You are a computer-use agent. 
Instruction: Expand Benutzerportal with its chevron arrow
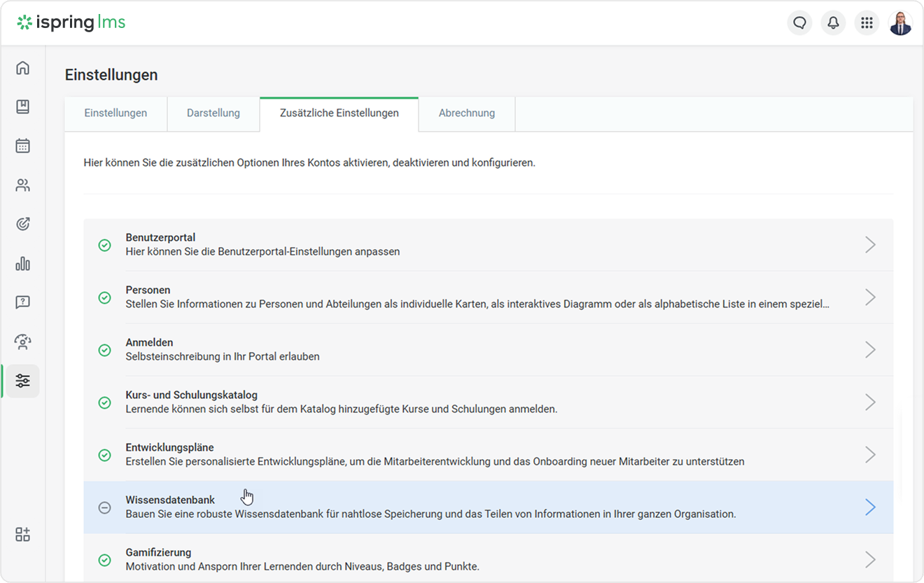click(x=870, y=244)
